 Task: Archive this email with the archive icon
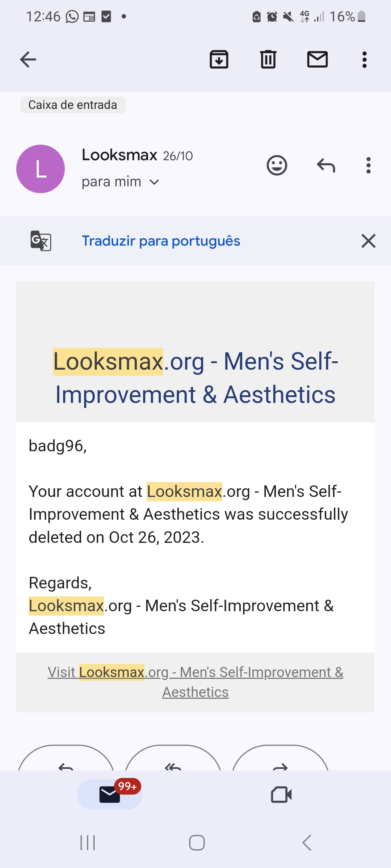[219, 60]
